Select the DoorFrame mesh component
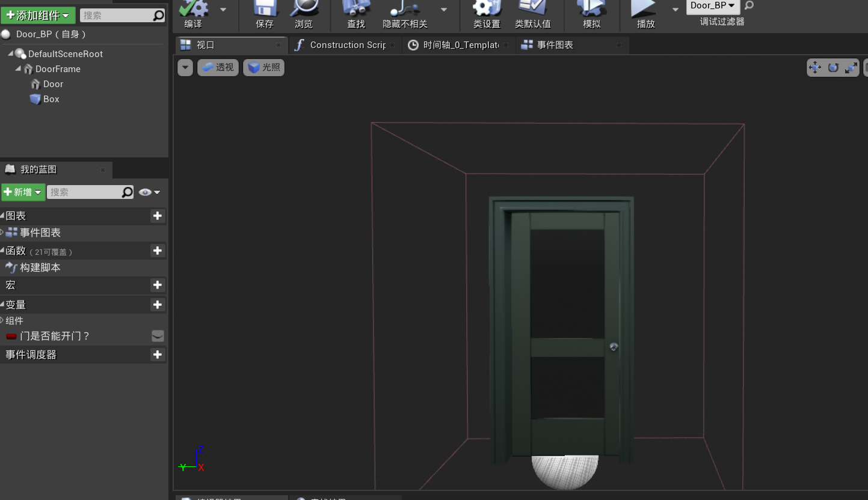This screenshot has width=868, height=500. pos(58,69)
